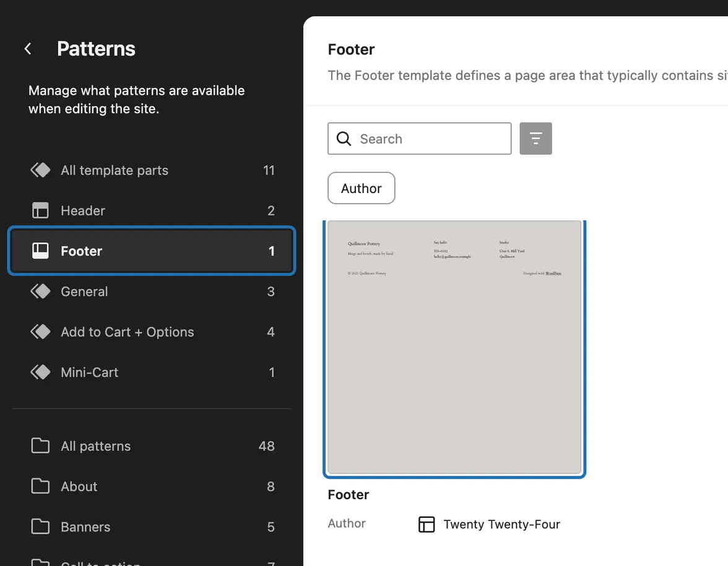Viewport: 728px width, 566px height.
Task: Open All template parts category
Action: click(x=152, y=170)
